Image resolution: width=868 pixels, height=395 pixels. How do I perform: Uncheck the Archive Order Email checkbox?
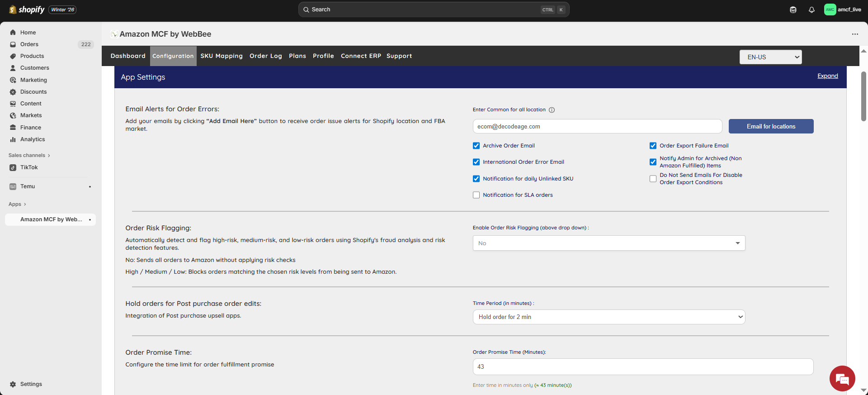(x=476, y=146)
